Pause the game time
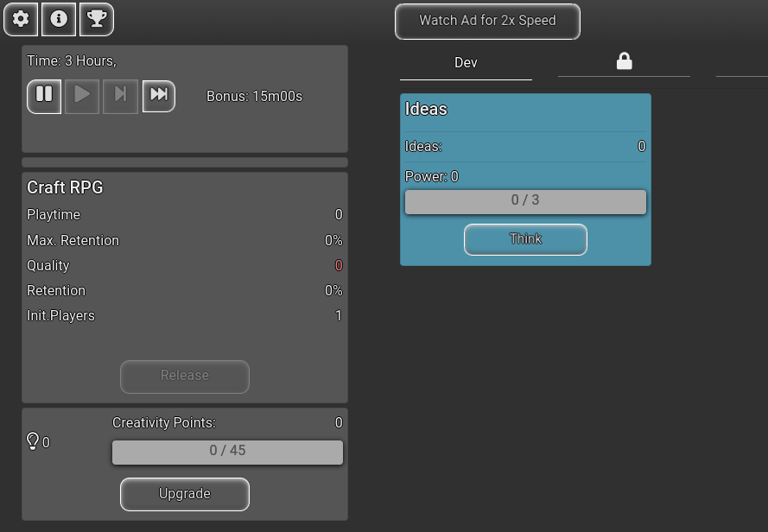Viewport: 768px width, 532px height. point(44,96)
